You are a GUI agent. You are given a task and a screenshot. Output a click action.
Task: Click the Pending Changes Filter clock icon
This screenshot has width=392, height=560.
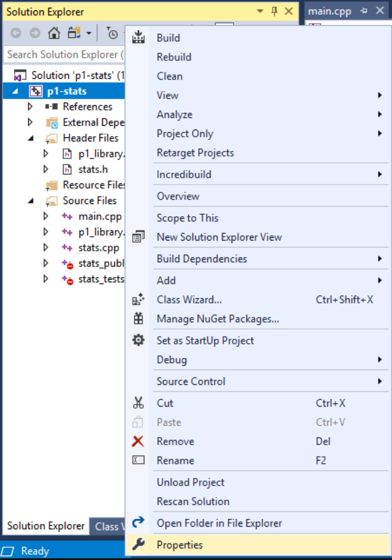coord(112,33)
